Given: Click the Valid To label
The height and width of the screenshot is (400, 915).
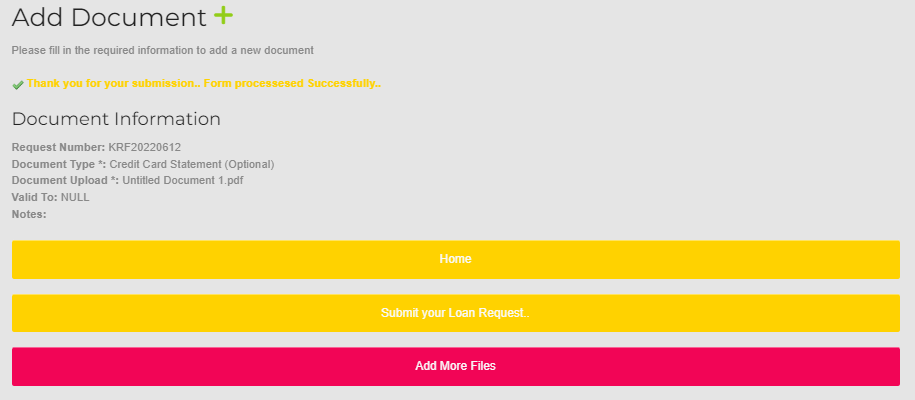Looking at the screenshot, I should click(x=35, y=197).
